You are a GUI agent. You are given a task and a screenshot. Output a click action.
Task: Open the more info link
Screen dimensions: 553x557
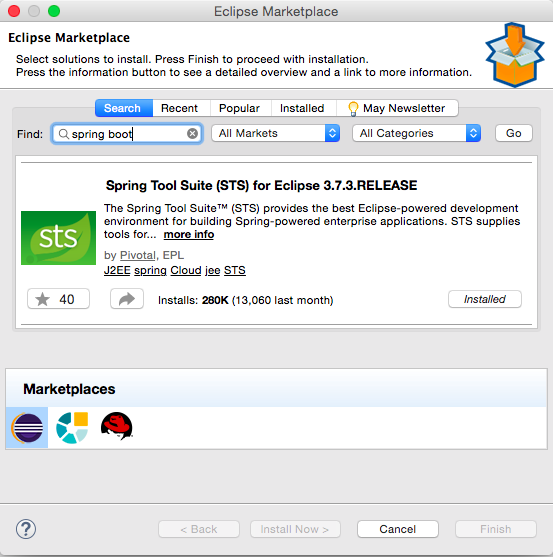189,234
